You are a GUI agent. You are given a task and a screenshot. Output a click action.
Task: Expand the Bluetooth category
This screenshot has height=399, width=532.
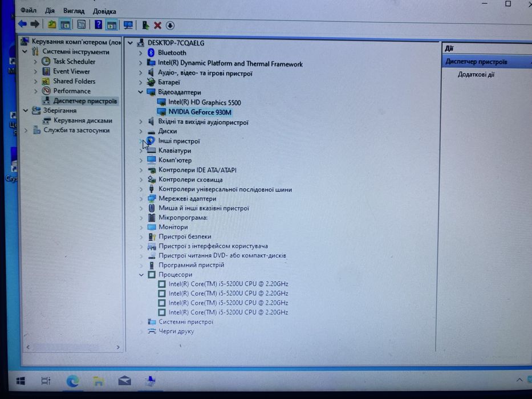(140, 53)
